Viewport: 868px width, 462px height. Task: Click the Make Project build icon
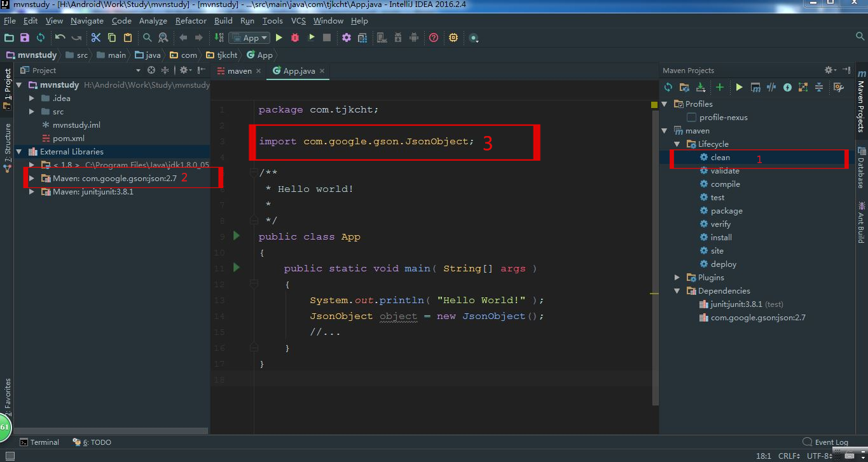219,38
